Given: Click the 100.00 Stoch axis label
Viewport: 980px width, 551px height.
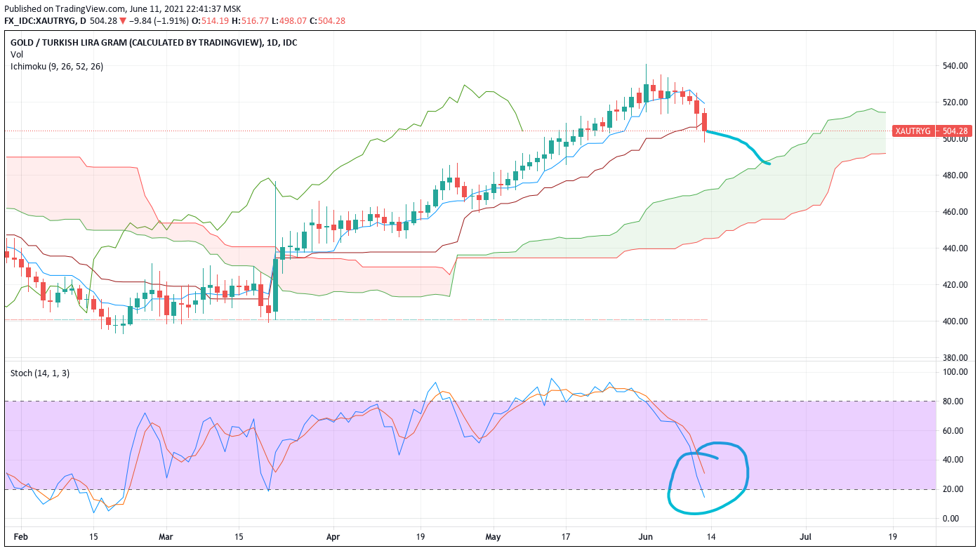Looking at the screenshot, I should pos(955,372).
